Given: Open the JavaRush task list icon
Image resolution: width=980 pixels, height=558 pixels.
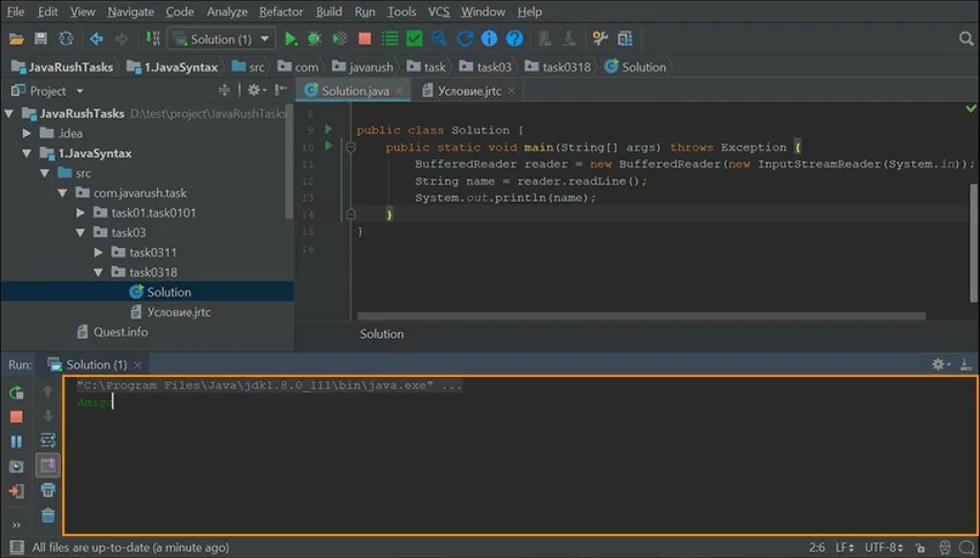Looking at the screenshot, I should coord(390,38).
